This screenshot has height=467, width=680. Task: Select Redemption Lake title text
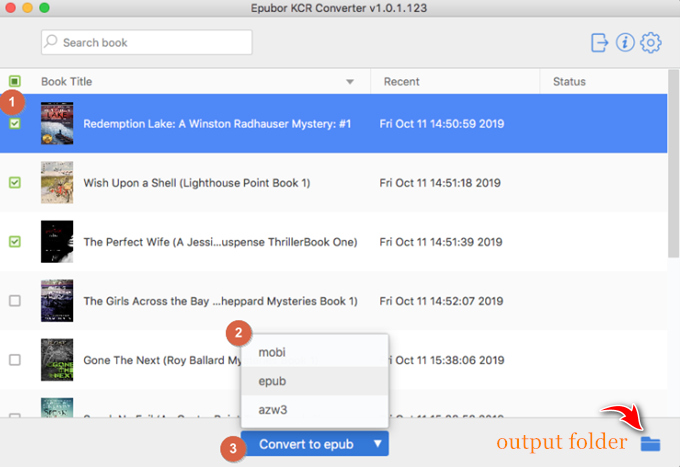217,124
